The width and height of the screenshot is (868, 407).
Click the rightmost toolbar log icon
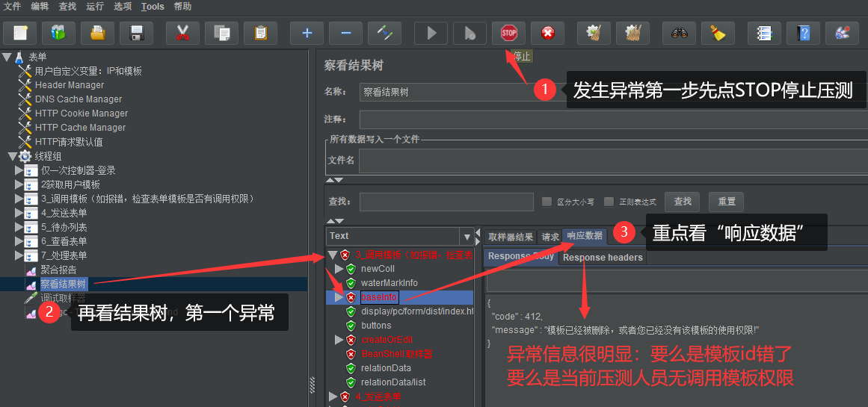coord(842,33)
